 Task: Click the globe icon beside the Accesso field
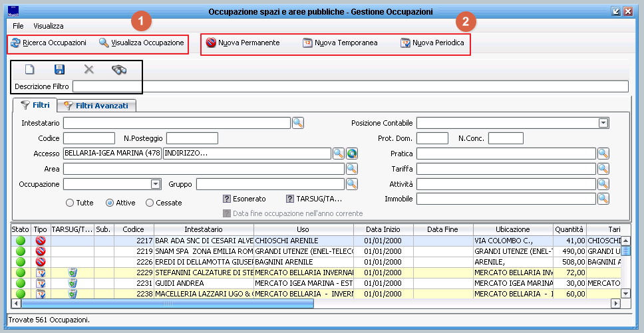click(352, 154)
